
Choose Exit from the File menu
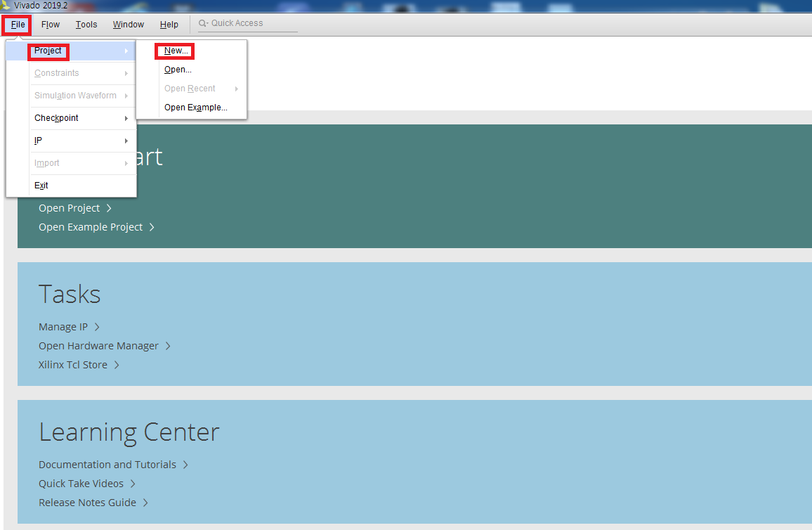coord(72,186)
